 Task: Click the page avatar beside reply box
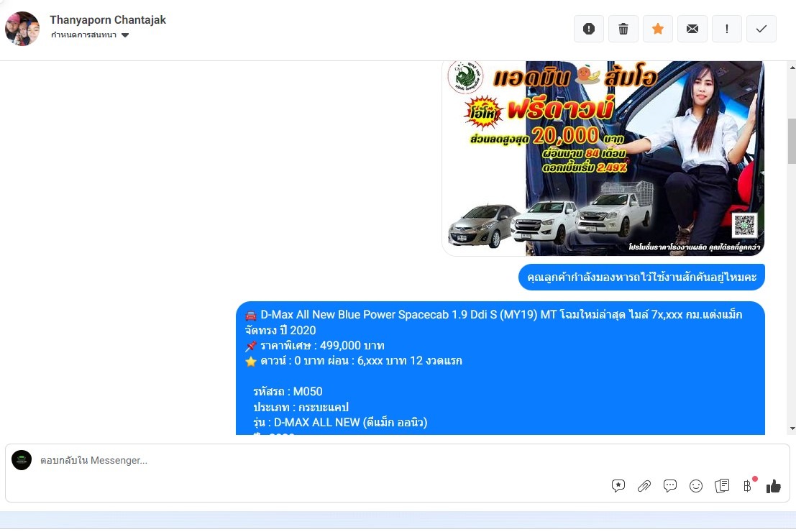click(22, 460)
